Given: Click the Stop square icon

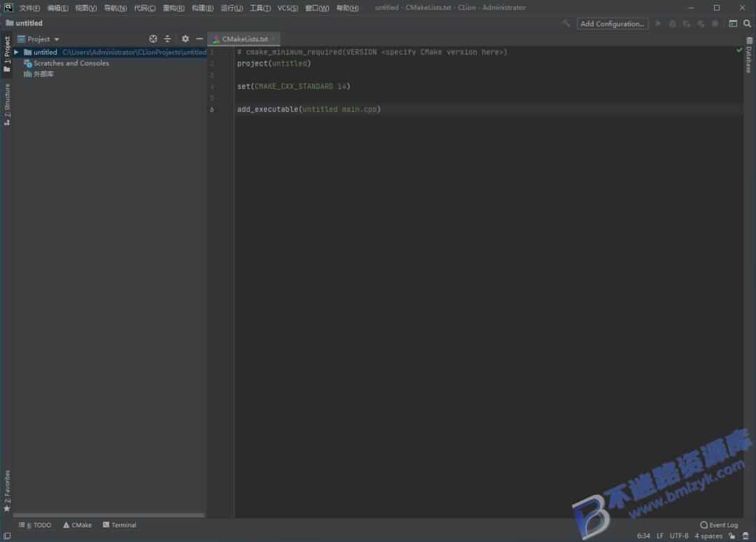Looking at the screenshot, I should (715, 24).
